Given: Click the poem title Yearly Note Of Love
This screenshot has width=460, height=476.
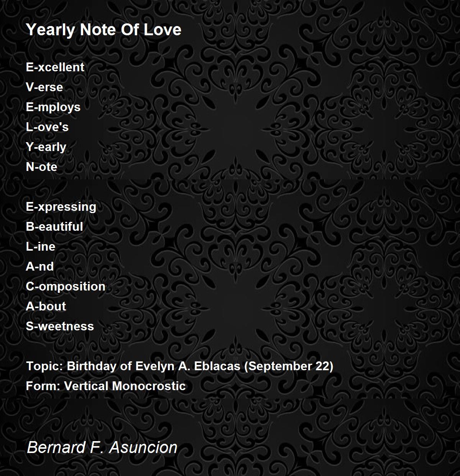Looking at the screenshot, I should 103,30.
